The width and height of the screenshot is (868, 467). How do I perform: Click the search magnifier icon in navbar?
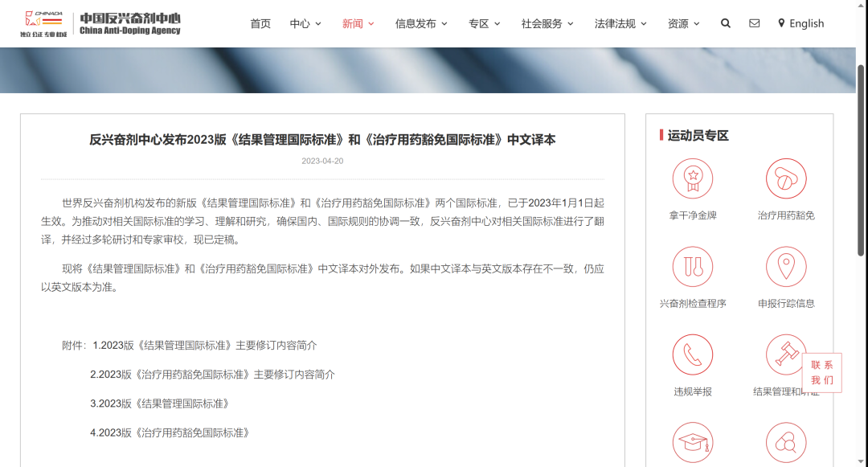click(726, 23)
